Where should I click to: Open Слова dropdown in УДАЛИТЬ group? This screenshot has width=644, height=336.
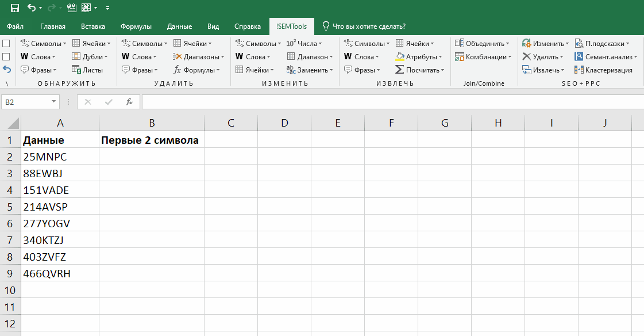click(139, 57)
